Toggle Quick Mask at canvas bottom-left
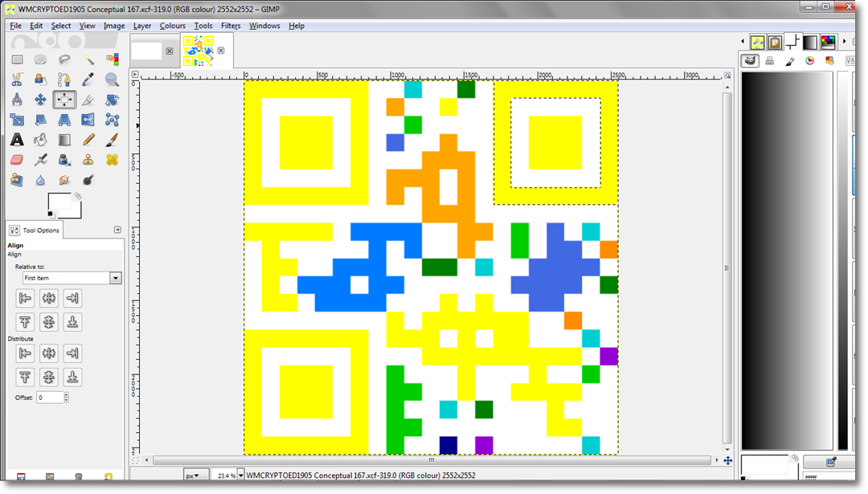The image size is (868, 494). pos(135,459)
